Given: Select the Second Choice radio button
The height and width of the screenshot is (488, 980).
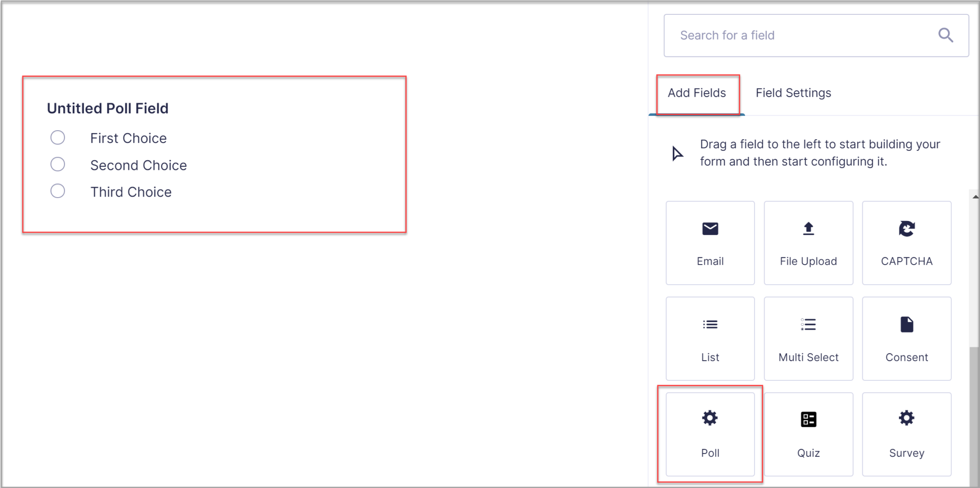Looking at the screenshot, I should tap(57, 164).
